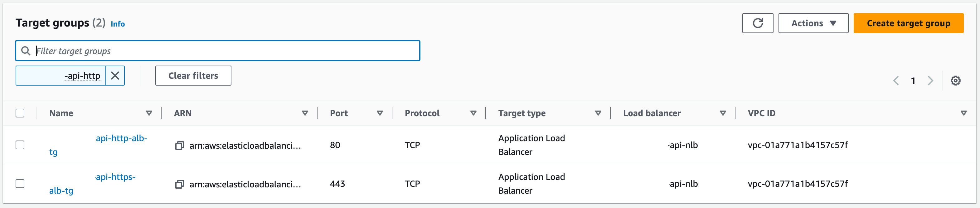Refresh the target groups list
This screenshot has width=980, height=208.
point(757,23)
